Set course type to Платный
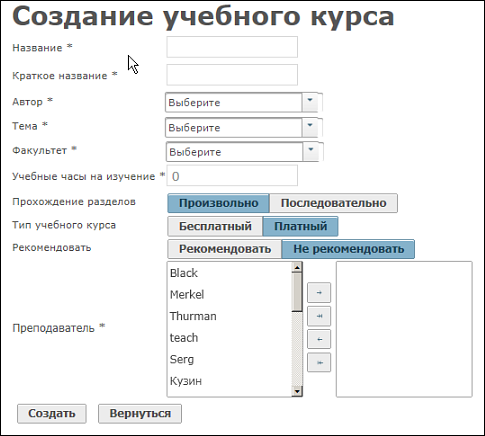Viewport: 485px width, 436px height. click(x=300, y=226)
